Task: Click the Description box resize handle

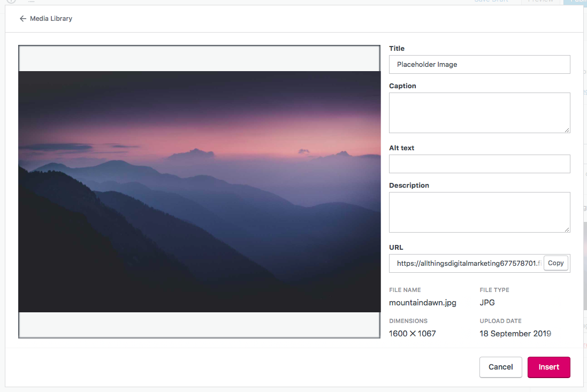Action: click(x=567, y=229)
